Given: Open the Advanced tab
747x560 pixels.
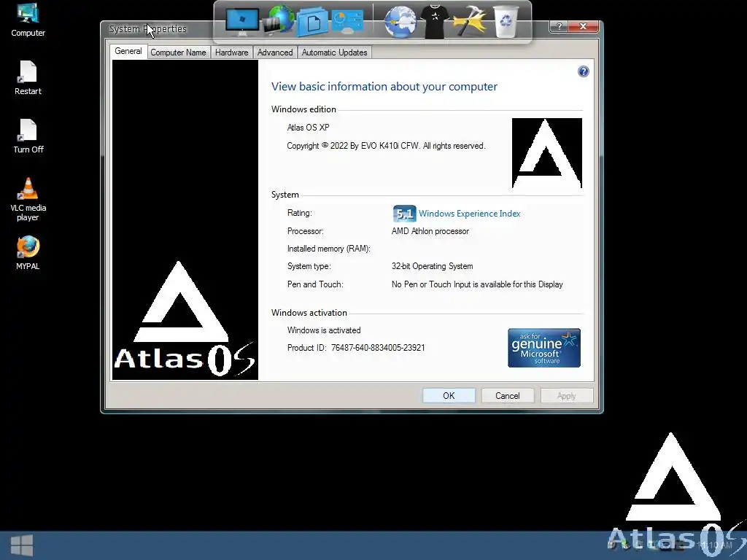Looking at the screenshot, I should point(275,52).
